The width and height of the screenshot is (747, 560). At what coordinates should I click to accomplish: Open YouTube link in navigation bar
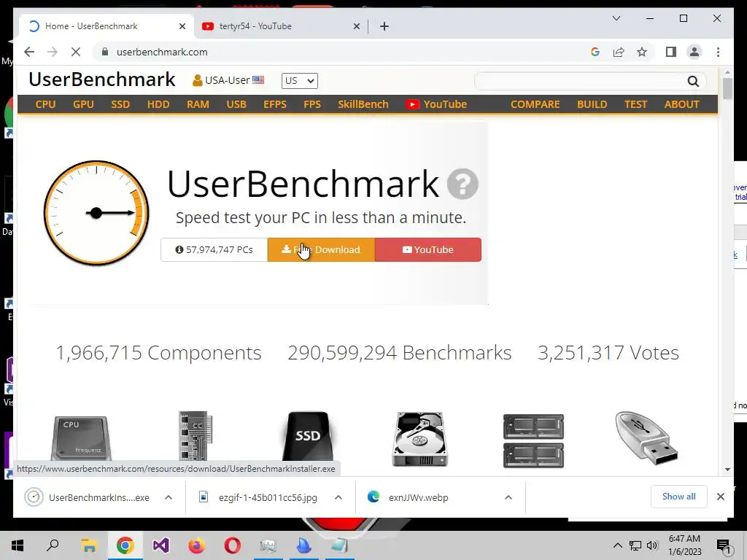(x=436, y=104)
